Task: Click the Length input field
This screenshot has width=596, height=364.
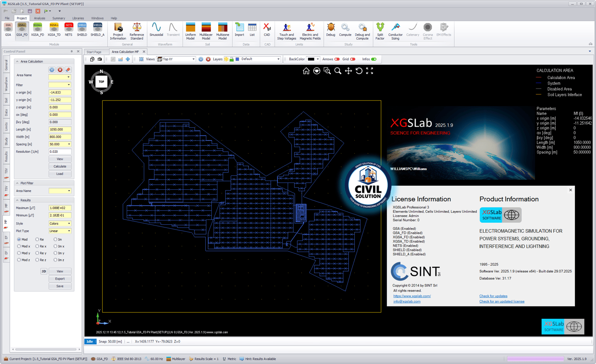Action: (60, 129)
